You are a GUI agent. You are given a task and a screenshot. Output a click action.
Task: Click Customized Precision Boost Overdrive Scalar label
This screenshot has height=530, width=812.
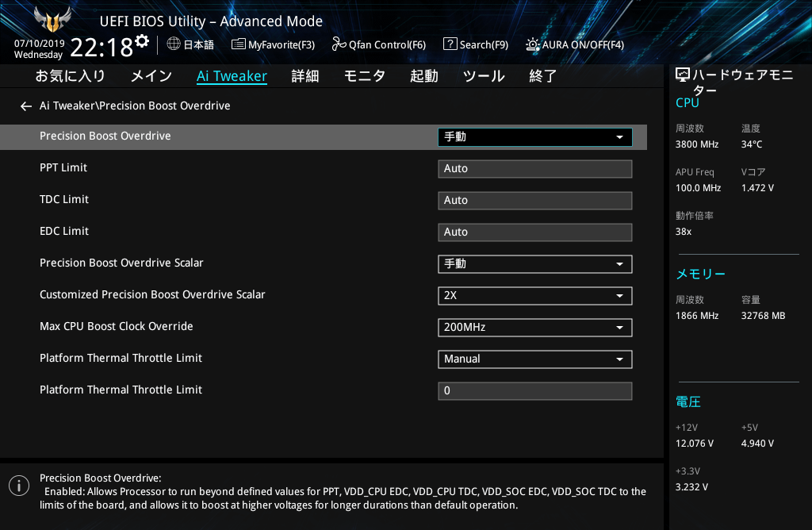pos(152,294)
